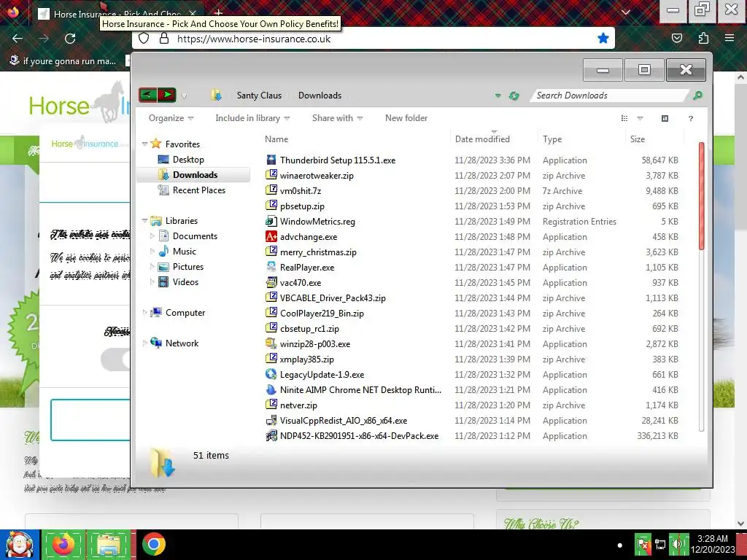Collapse the Libraries tree group
The width and height of the screenshot is (747, 560).
tap(144, 220)
